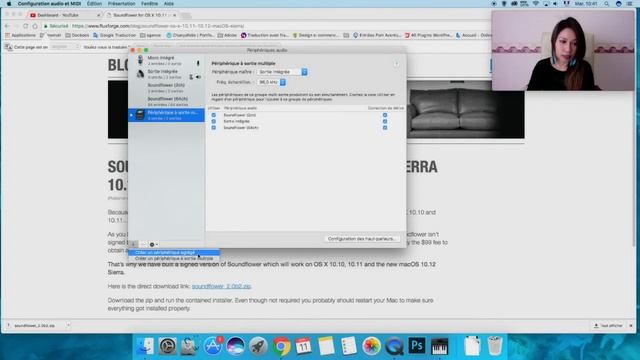Switch to Google Chrome in the Dock

(x=281, y=346)
